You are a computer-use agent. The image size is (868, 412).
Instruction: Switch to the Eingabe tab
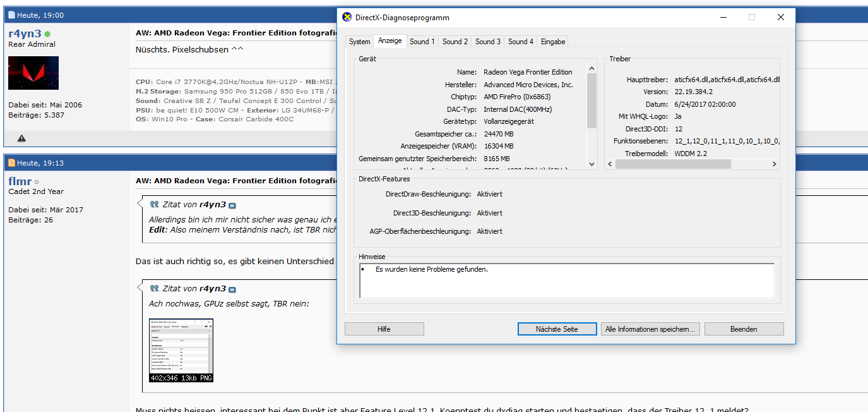tap(553, 42)
